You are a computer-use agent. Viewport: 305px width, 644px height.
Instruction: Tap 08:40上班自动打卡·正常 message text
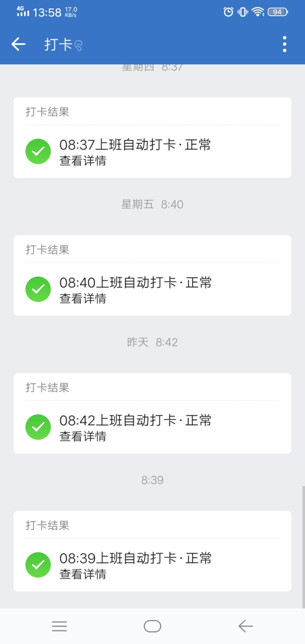pos(135,283)
